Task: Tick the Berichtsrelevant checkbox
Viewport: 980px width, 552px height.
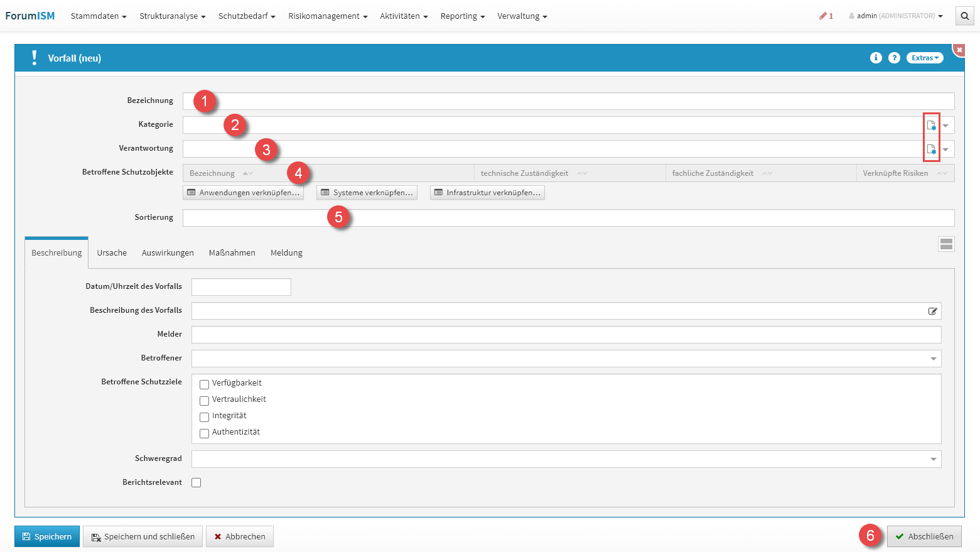Action: click(197, 482)
